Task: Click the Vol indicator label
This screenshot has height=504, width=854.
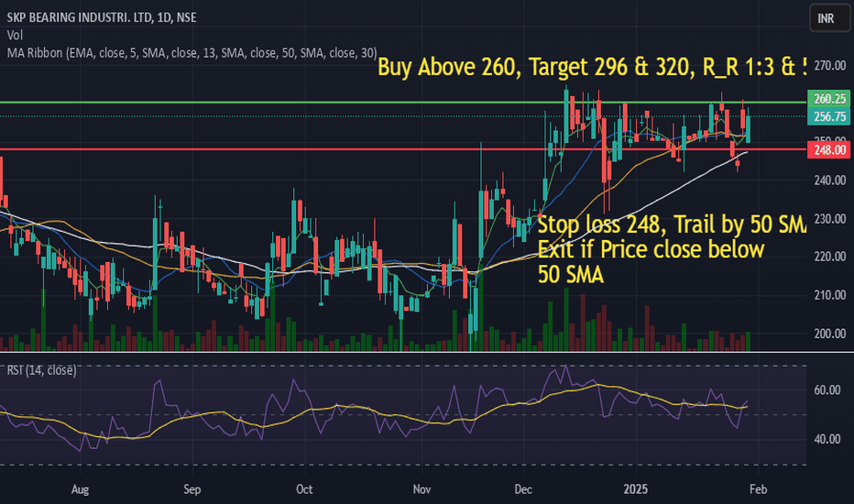Action: pos(15,36)
